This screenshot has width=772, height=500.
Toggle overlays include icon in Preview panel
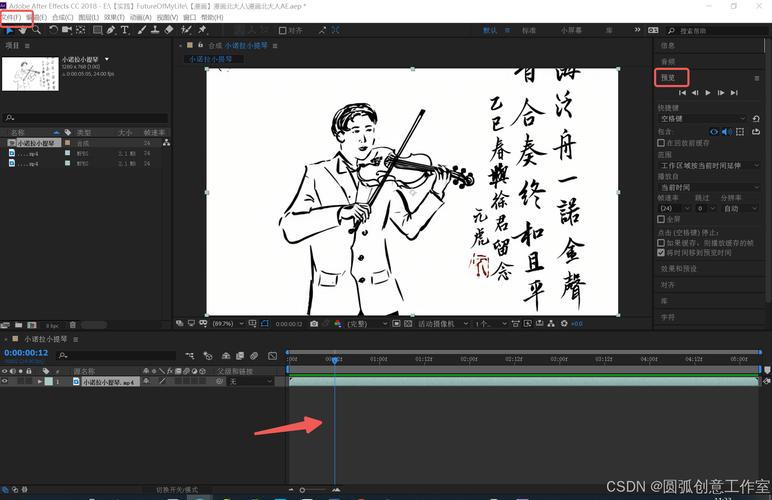pos(740,132)
